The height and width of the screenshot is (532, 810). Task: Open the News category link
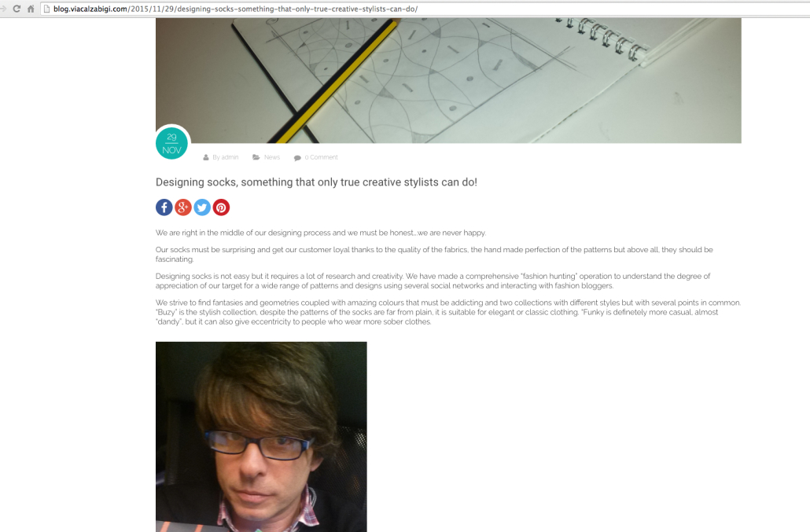(x=272, y=157)
